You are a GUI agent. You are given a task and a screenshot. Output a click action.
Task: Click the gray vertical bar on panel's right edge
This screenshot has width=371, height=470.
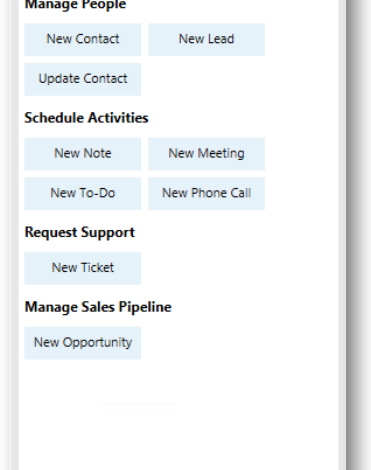[x=342, y=235]
